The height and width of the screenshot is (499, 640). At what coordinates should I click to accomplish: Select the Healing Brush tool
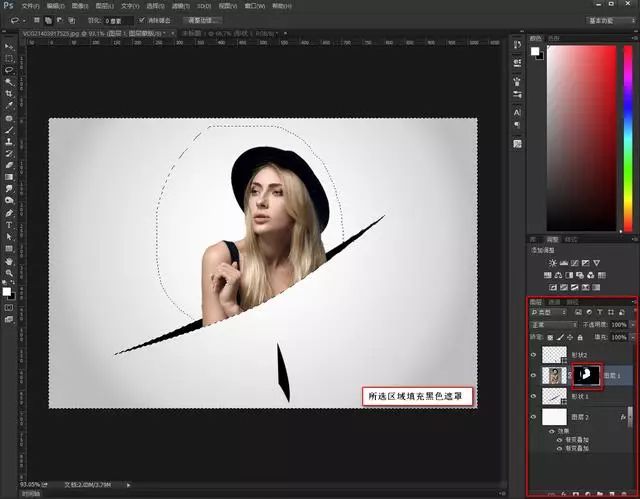tap(9, 118)
